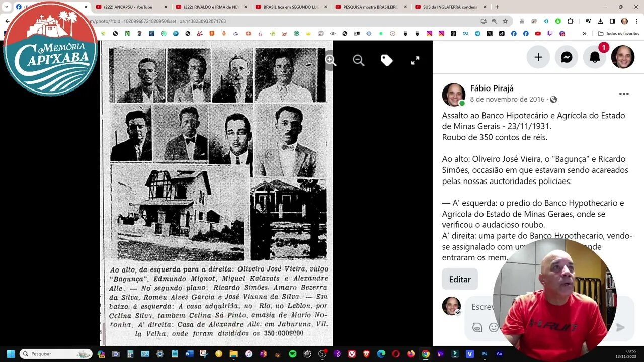This screenshot has height=362, width=644.
Task: Open Chrome tab search dropdown
Action: tap(7, 7)
